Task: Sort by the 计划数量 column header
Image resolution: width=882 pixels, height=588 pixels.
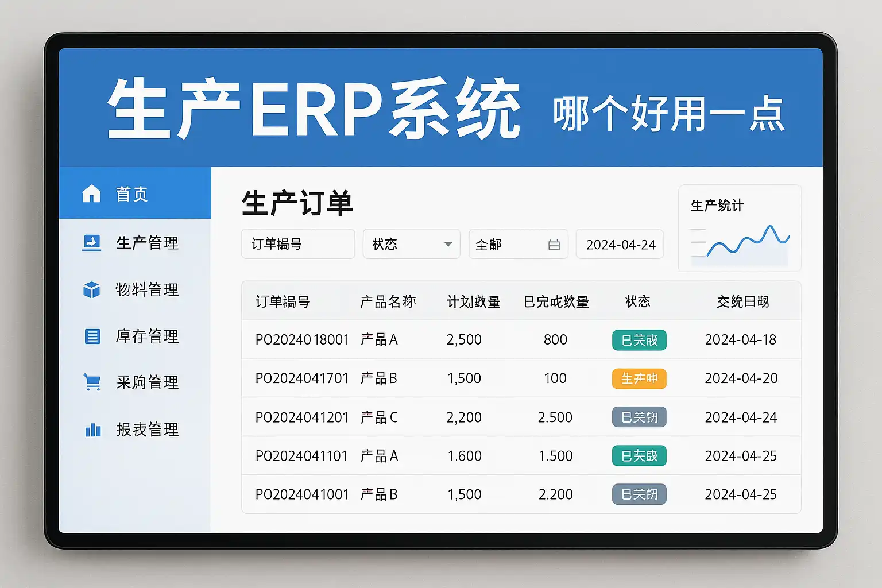Action: (x=474, y=301)
